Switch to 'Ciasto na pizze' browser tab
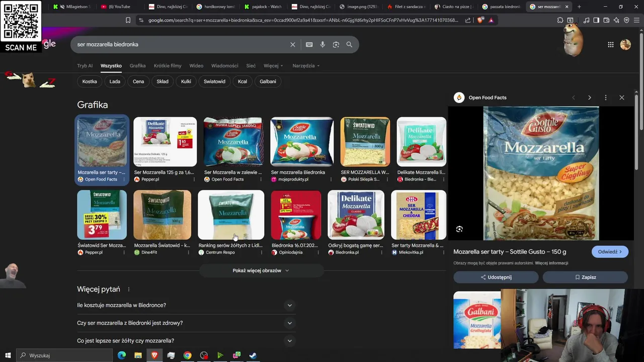 (x=453, y=7)
